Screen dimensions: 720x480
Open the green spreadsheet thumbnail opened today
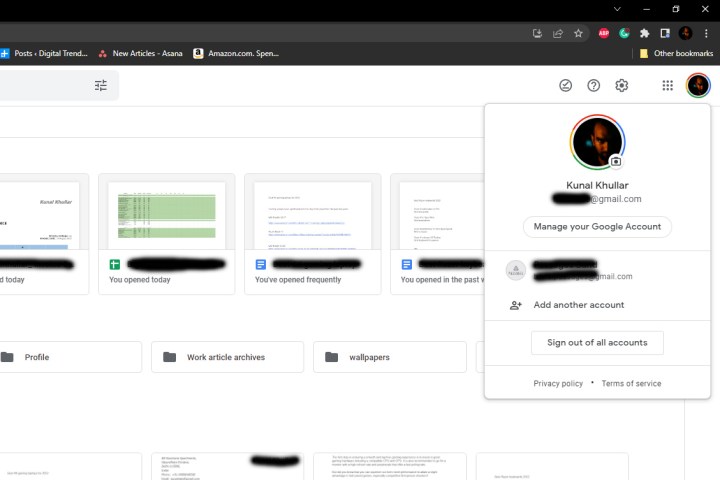[167, 215]
